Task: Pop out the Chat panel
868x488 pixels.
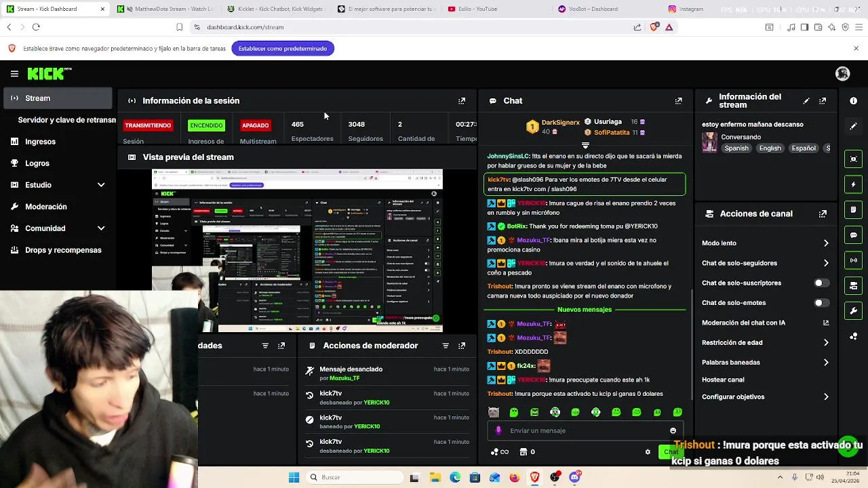Action: pyautogui.click(x=678, y=100)
